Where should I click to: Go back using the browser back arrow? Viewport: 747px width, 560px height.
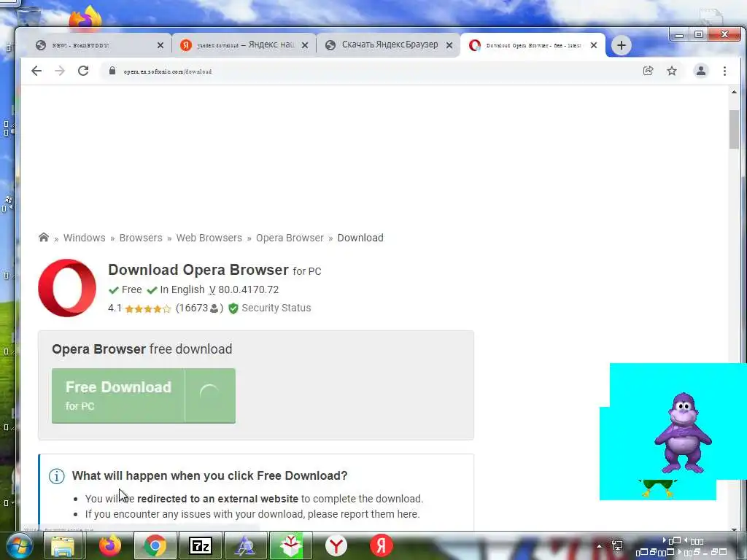[x=36, y=71]
